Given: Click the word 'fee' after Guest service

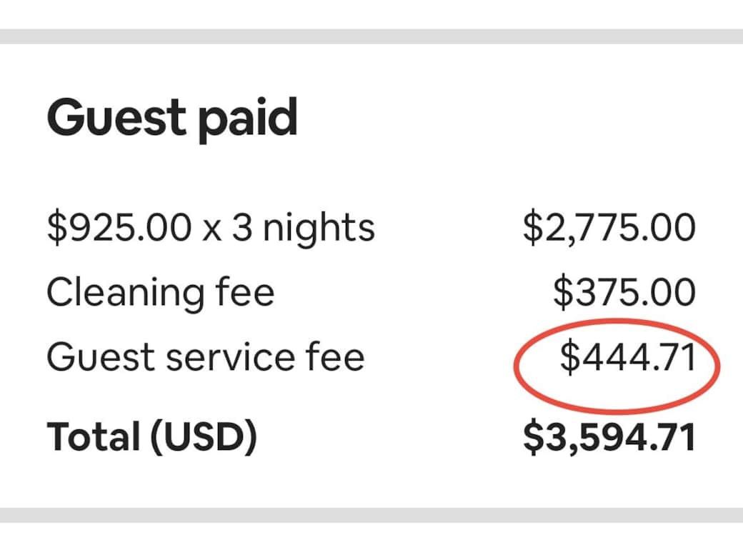Looking at the screenshot, I should pos(336,356).
